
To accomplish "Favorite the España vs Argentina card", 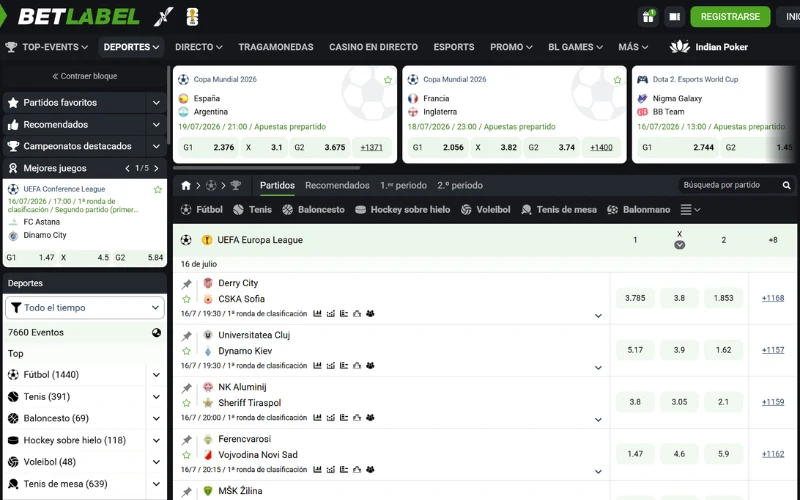I will tap(388, 80).
